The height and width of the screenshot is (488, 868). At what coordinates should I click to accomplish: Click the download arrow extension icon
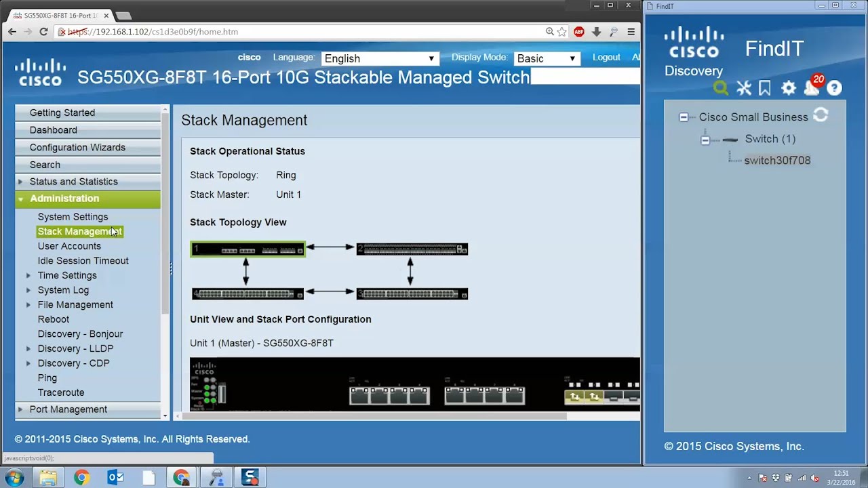pyautogui.click(x=596, y=32)
